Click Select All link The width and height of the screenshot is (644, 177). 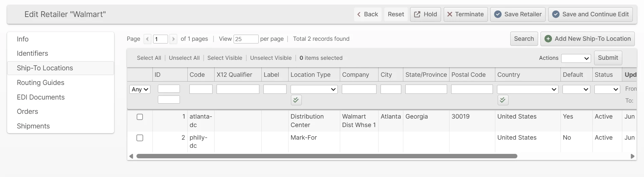coord(149,58)
